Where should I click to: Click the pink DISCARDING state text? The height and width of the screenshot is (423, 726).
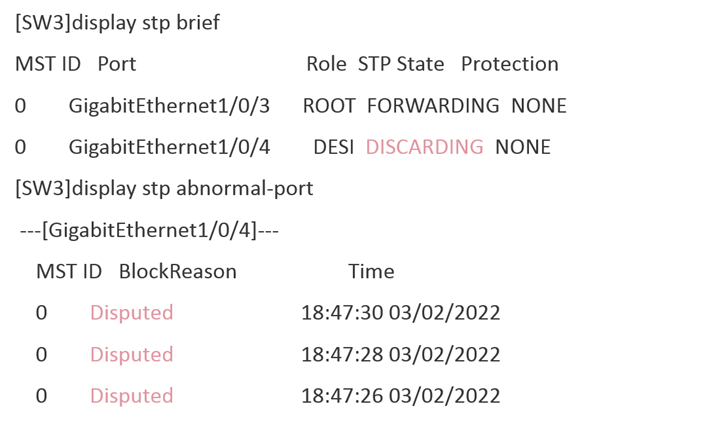tap(425, 147)
